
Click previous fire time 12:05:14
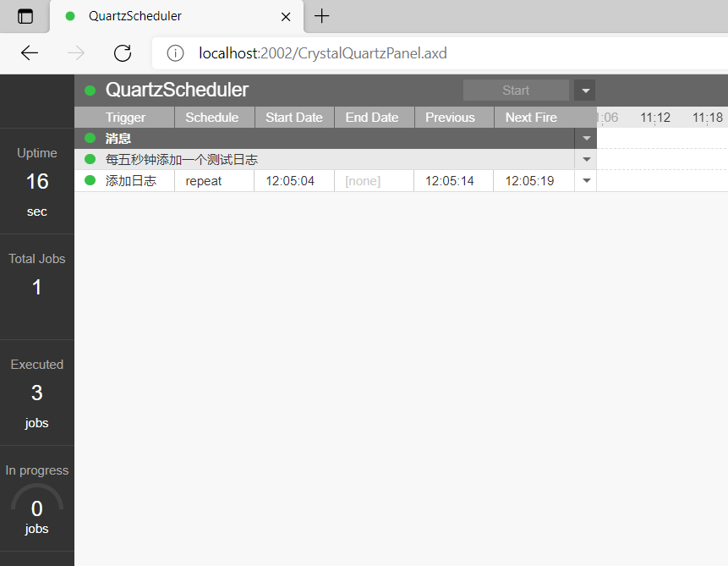pyautogui.click(x=450, y=181)
